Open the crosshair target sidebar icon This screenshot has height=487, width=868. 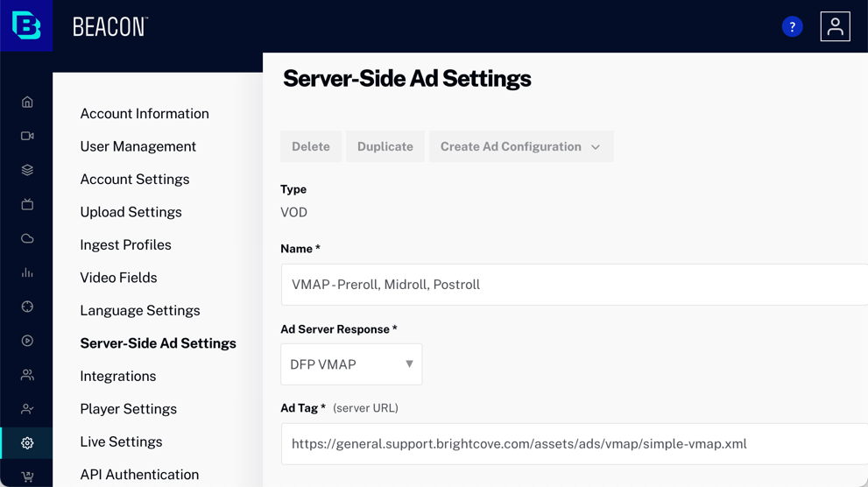[x=27, y=307]
